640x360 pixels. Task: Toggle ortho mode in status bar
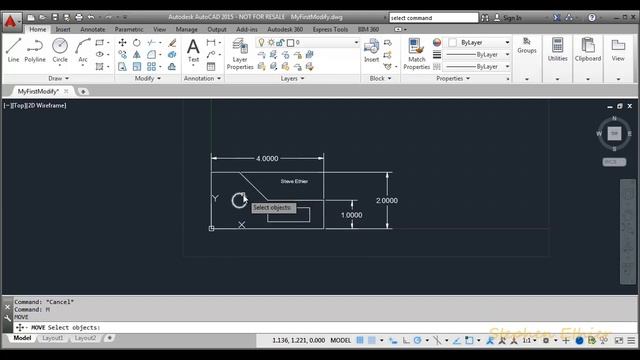pos(406,340)
